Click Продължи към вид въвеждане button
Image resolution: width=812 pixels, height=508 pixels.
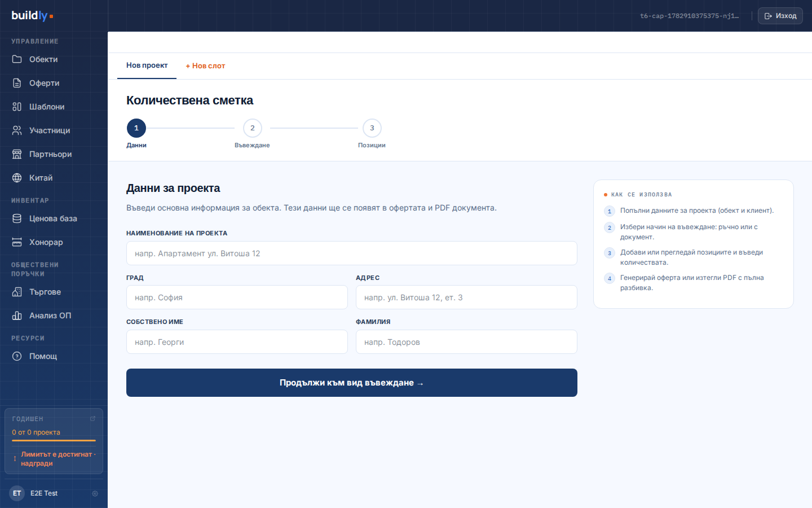coord(352,383)
